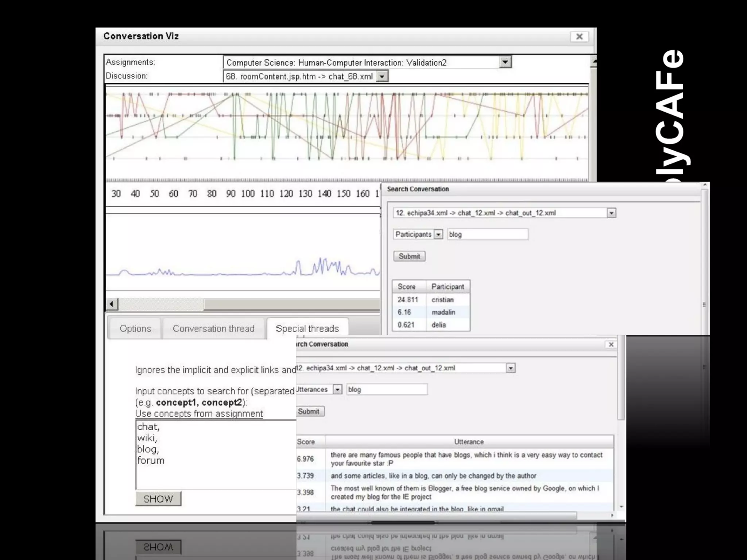Open the chat_out_12.xml dropdown in Participants search
This screenshot has width=747, height=560.
tap(611, 213)
